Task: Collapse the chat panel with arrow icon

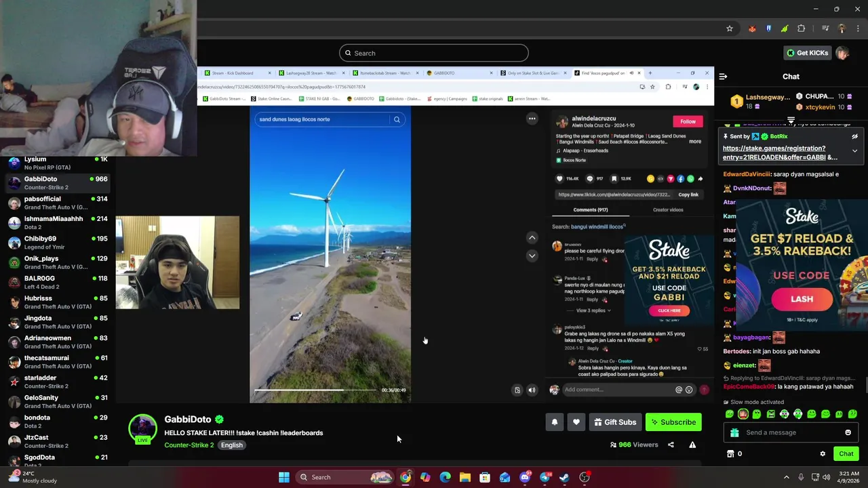Action: (x=723, y=77)
